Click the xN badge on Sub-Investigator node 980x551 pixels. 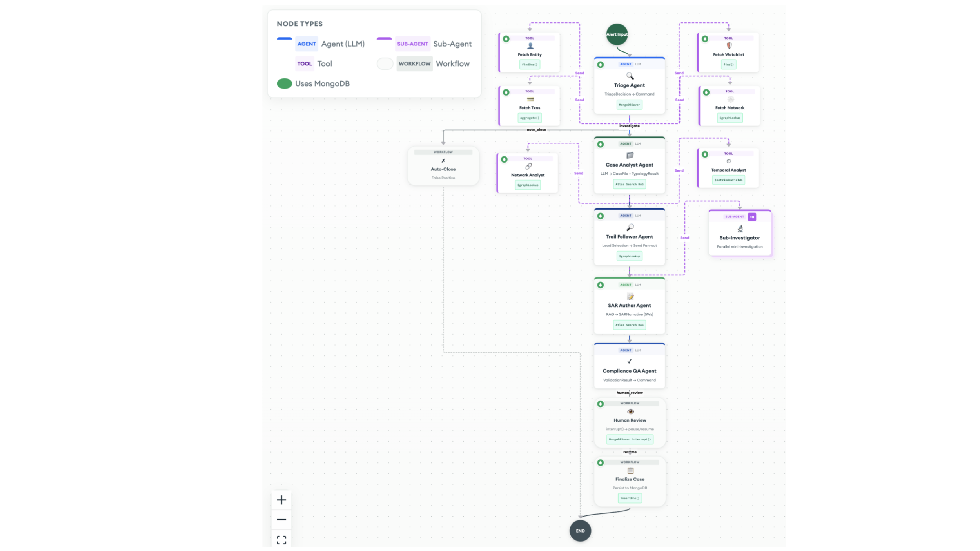[751, 217]
